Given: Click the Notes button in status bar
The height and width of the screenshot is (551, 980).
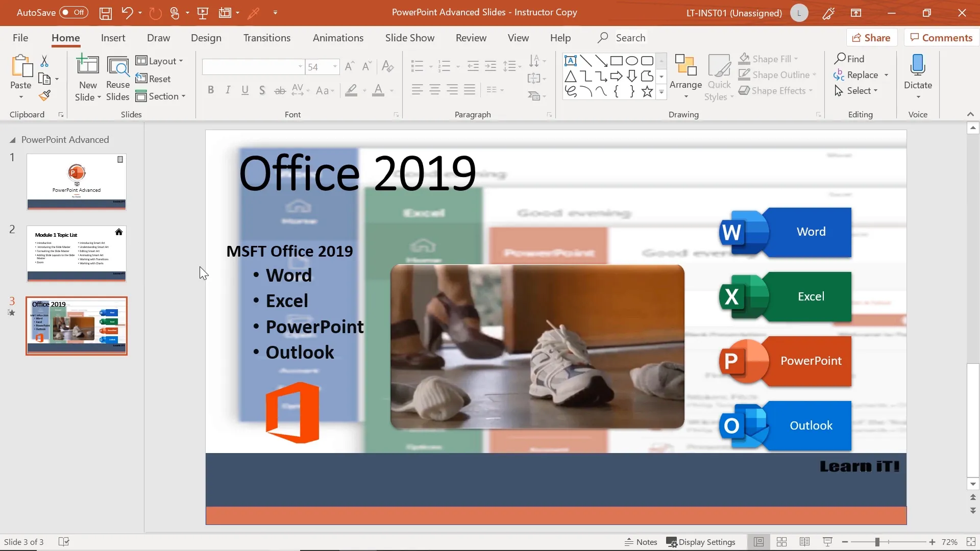Looking at the screenshot, I should (641, 542).
